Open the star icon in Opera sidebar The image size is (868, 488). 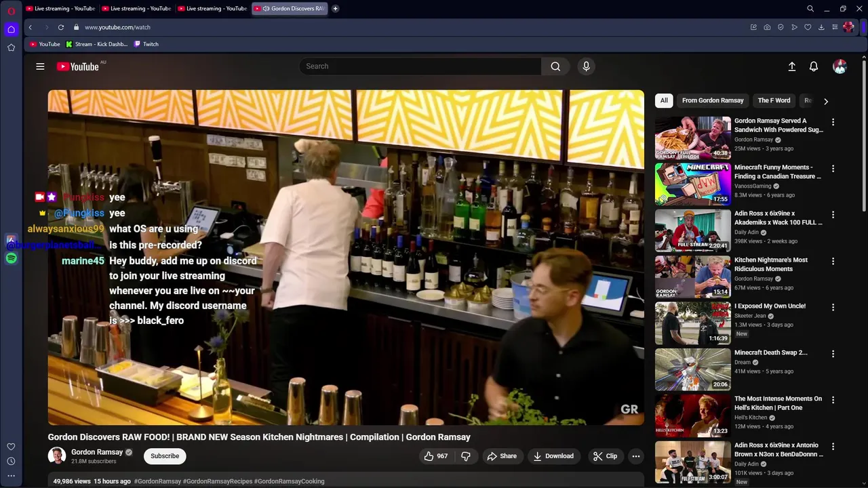point(11,47)
